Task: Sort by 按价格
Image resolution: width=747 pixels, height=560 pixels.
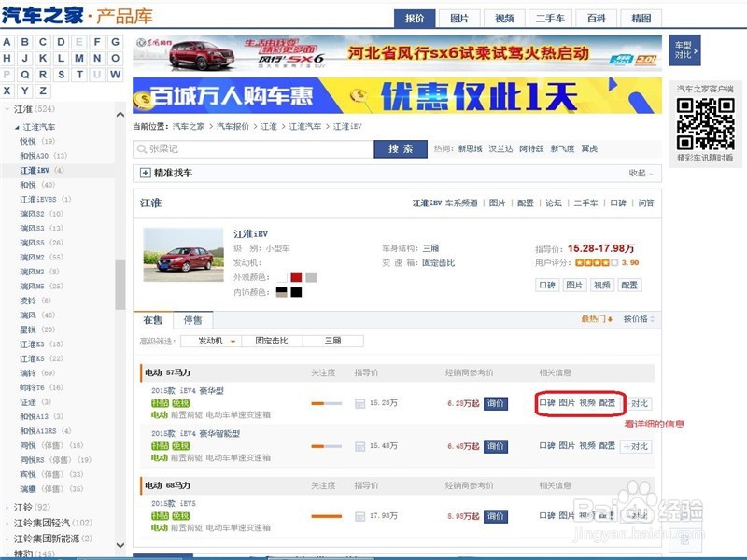Action: [x=639, y=319]
